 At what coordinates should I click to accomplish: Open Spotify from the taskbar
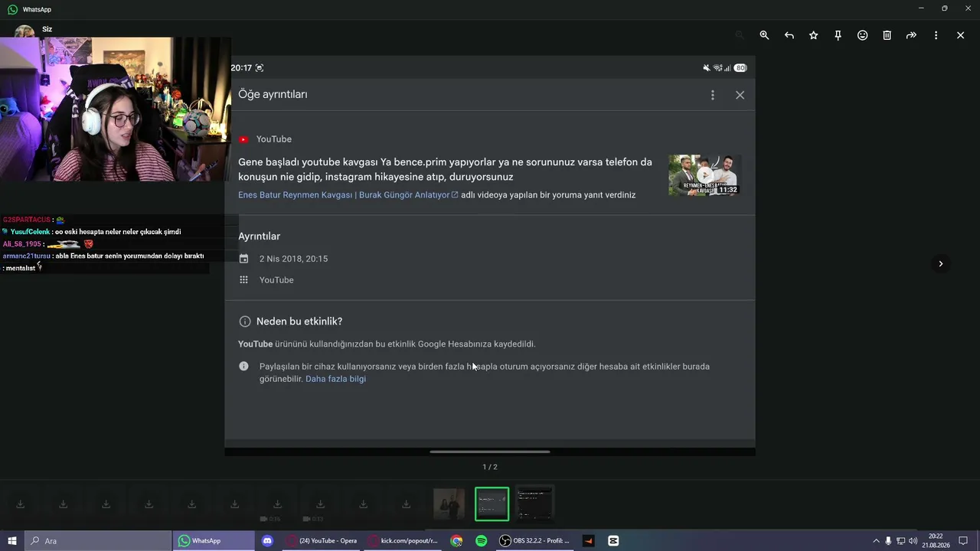point(481,541)
